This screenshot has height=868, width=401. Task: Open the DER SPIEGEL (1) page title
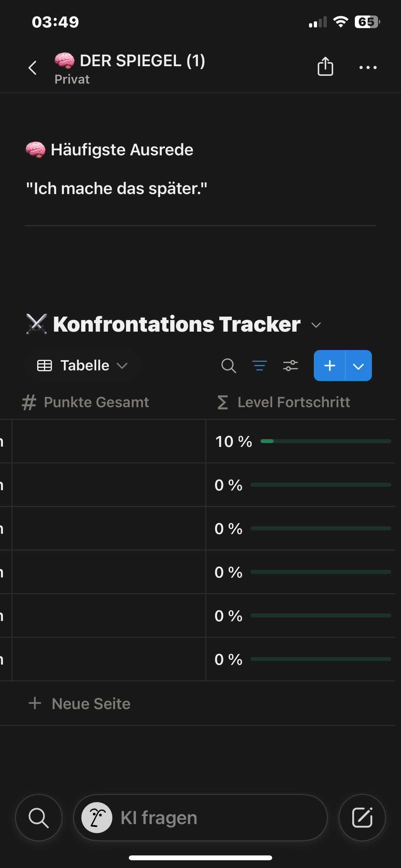coord(142,61)
